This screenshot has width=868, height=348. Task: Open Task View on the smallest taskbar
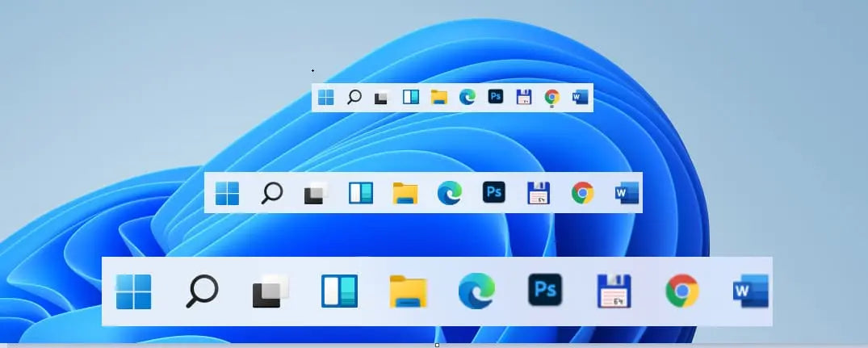click(x=382, y=99)
